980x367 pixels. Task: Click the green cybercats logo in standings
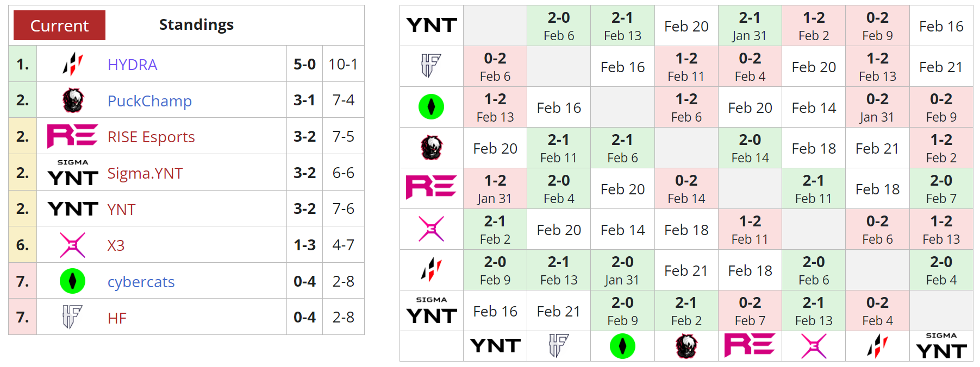coord(72,281)
